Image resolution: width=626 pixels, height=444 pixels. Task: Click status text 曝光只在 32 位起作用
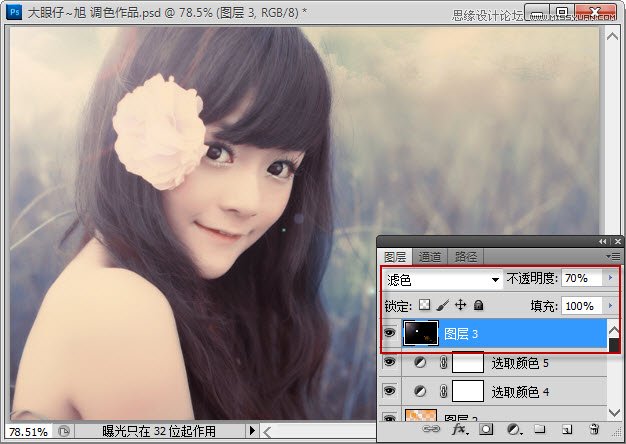coord(159,431)
